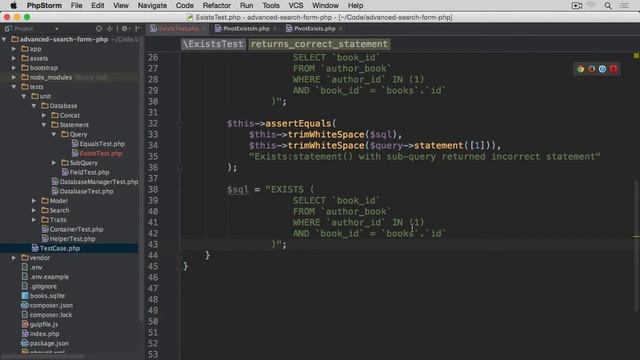This screenshot has height=360, width=640.
Task: Open Notification Center icon
Action: click(x=624, y=5)
